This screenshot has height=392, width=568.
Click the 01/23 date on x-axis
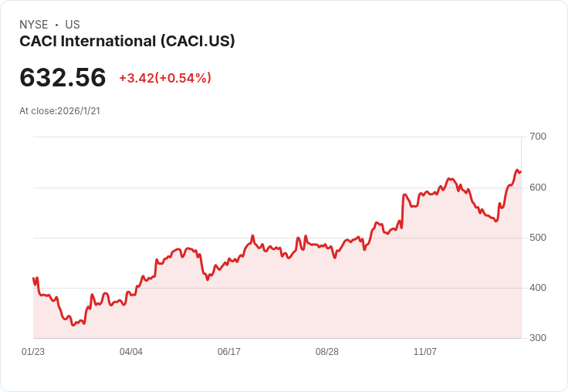[33, 352]
